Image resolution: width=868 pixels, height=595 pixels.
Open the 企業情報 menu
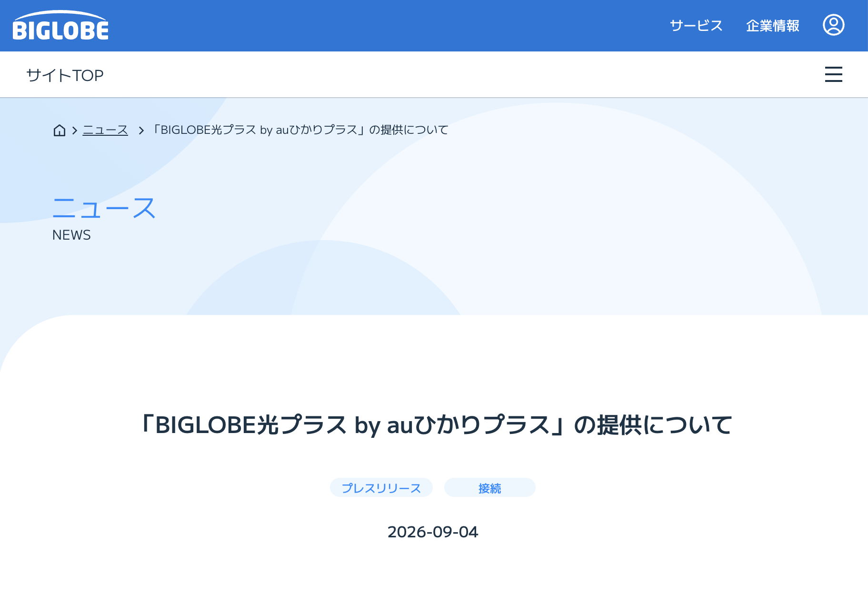[x=772, y=26]
